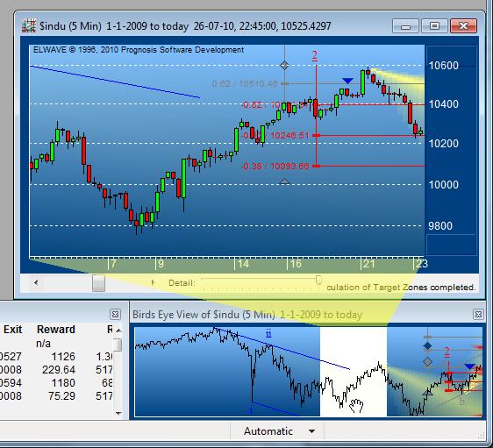Click the red wave label 2 on chart
This screenshot has height=448, width=493.
click(x=315, y=56)
